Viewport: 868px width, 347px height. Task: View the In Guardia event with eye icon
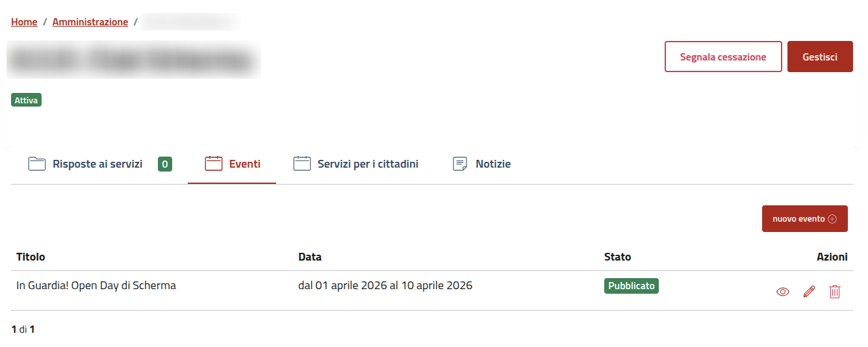[x=783, y=292]
